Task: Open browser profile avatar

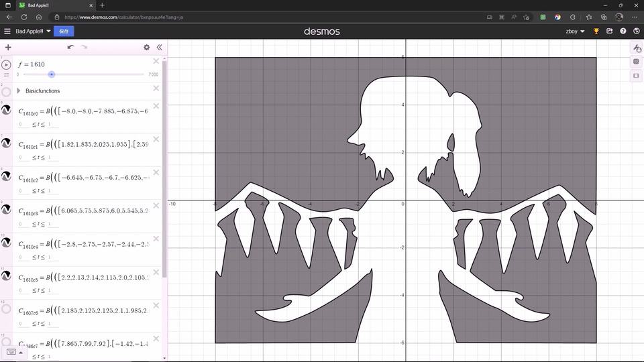Action: [619, 17]
